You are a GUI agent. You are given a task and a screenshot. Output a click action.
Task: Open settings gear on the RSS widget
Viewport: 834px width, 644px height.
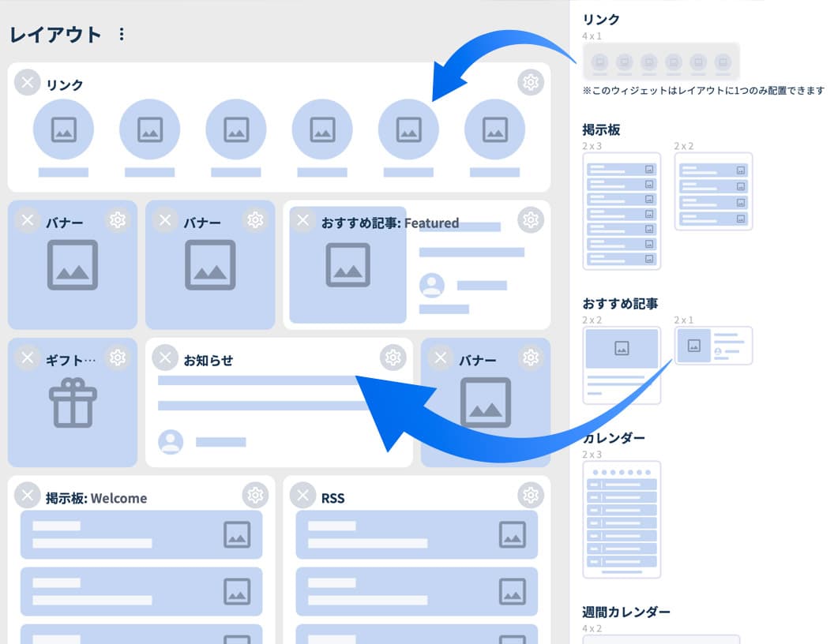531,495
